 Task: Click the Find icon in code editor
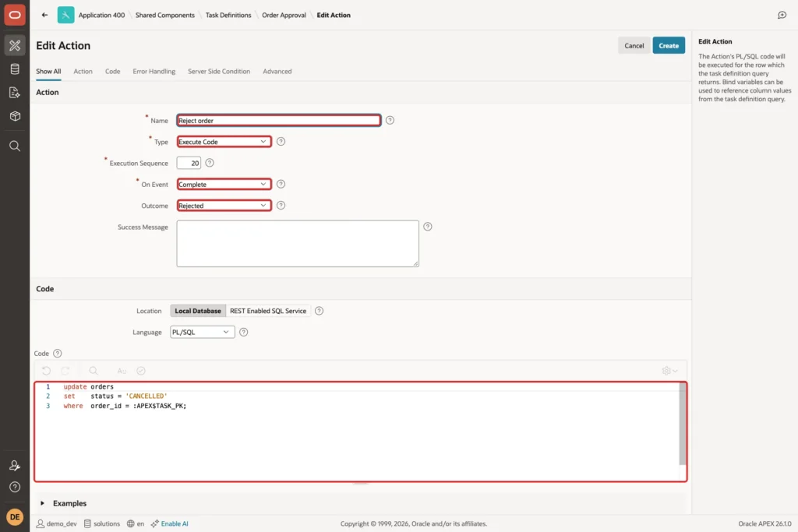[94, 371]
